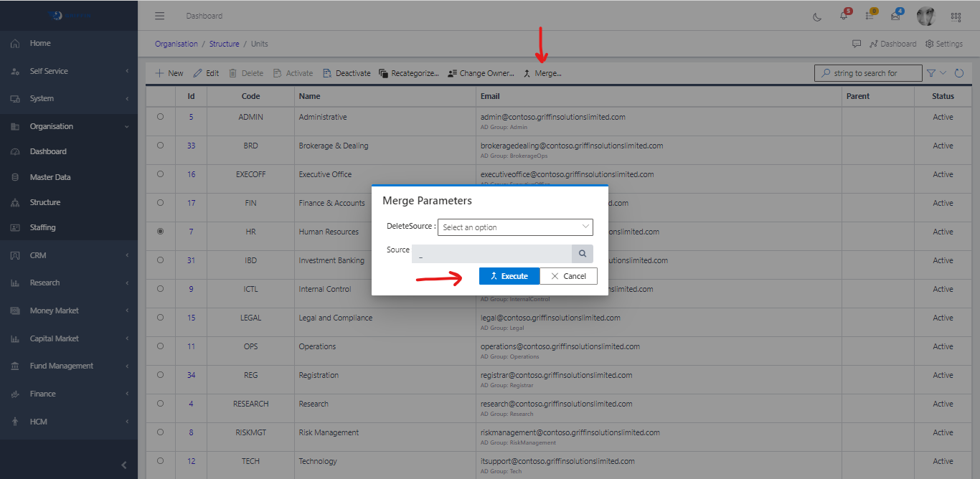
Task: Select the Technology row radio button
Action: pos(160,461)
